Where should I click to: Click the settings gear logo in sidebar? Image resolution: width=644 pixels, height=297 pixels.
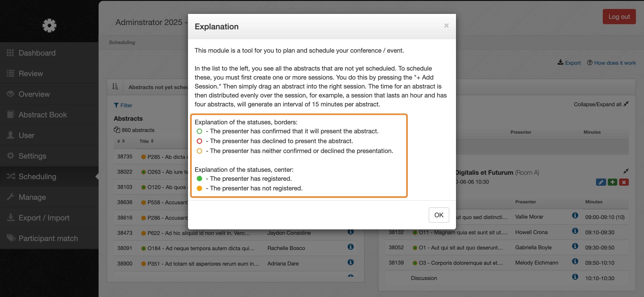pos(49,25)
